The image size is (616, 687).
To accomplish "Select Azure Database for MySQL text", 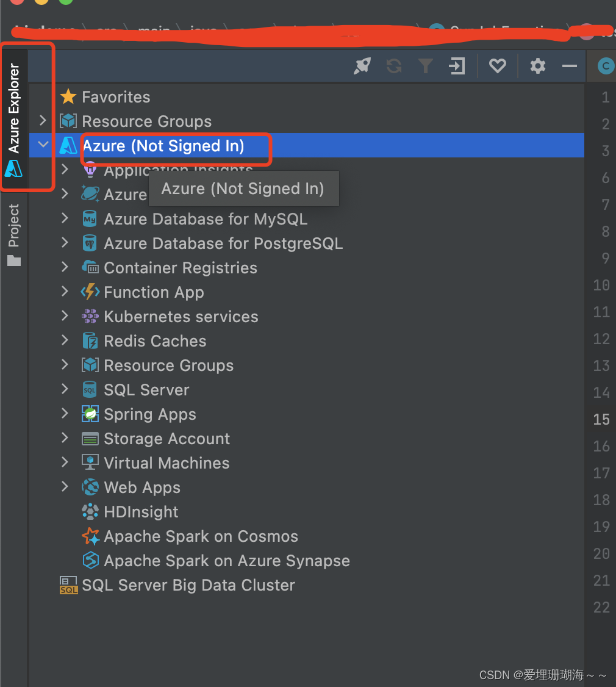I will point(206,219).
